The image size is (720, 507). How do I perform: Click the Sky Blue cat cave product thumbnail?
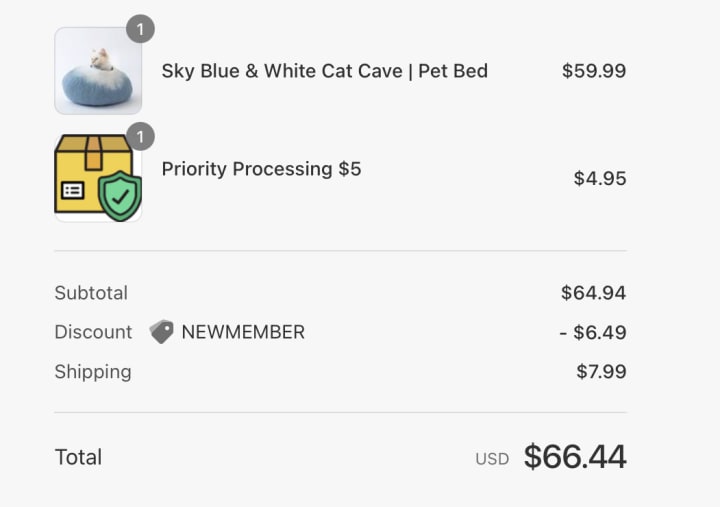98,71
